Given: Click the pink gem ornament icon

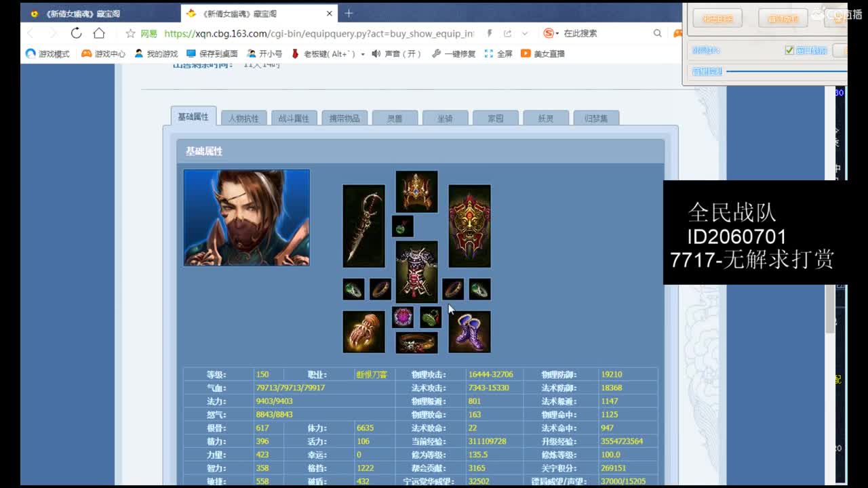Looking at the screenshot, I should (x=403, y=317).
